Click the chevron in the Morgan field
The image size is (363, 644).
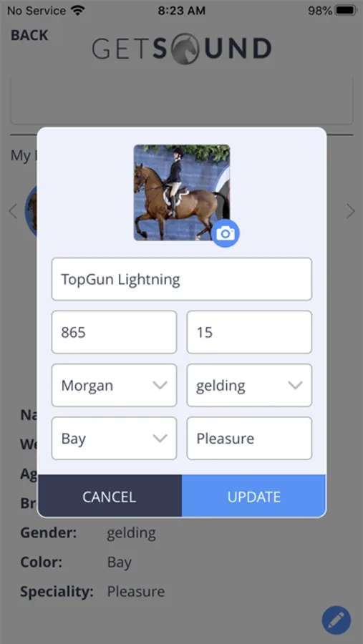pos(160,385)
